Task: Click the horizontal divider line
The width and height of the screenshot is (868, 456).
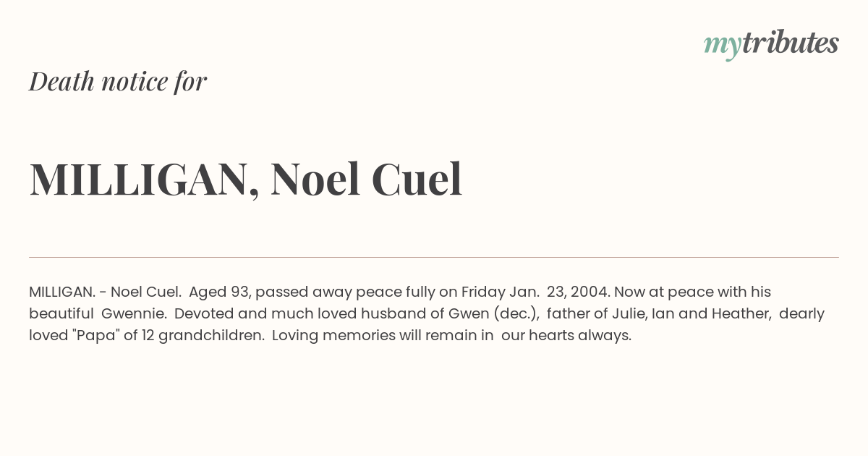Action: [434, 257]
